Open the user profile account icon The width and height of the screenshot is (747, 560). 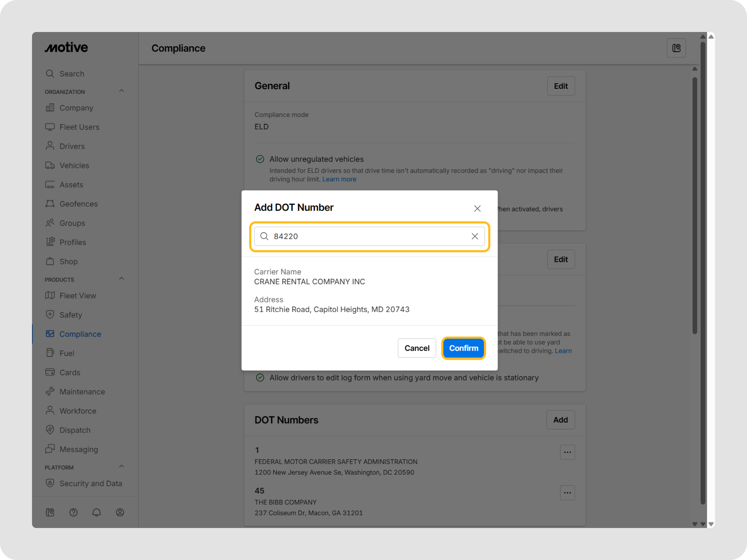[x=120, y=513]
